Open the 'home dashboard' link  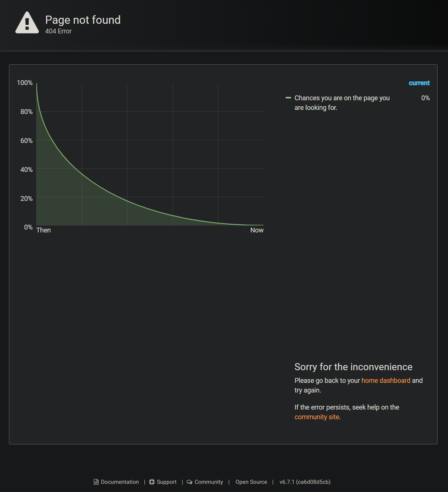[x=386, y=380]
